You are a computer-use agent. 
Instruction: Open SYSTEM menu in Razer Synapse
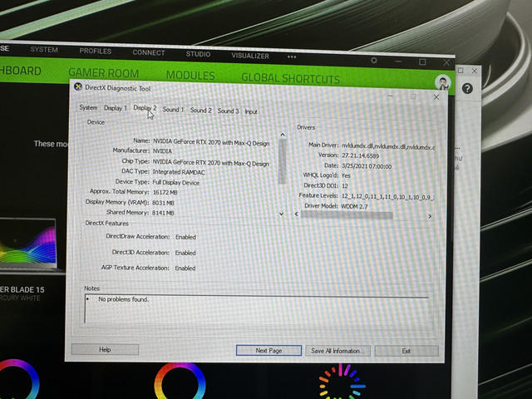[44, 50]
